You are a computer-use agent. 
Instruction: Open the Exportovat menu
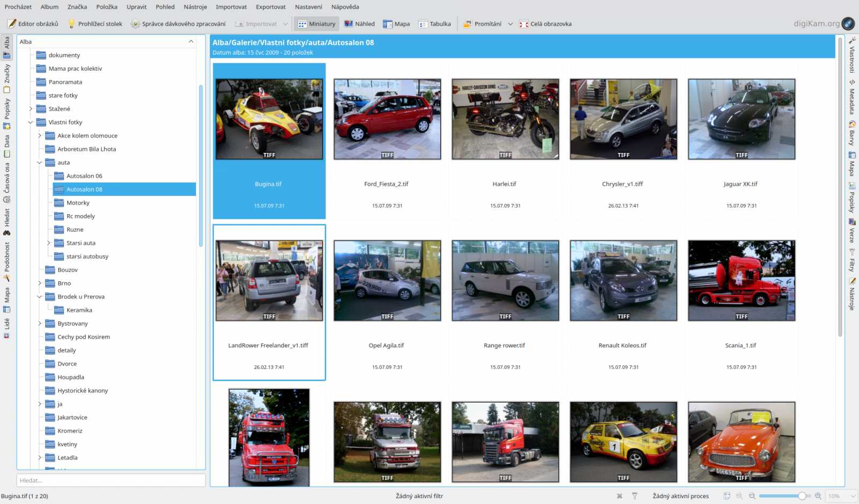271,7
